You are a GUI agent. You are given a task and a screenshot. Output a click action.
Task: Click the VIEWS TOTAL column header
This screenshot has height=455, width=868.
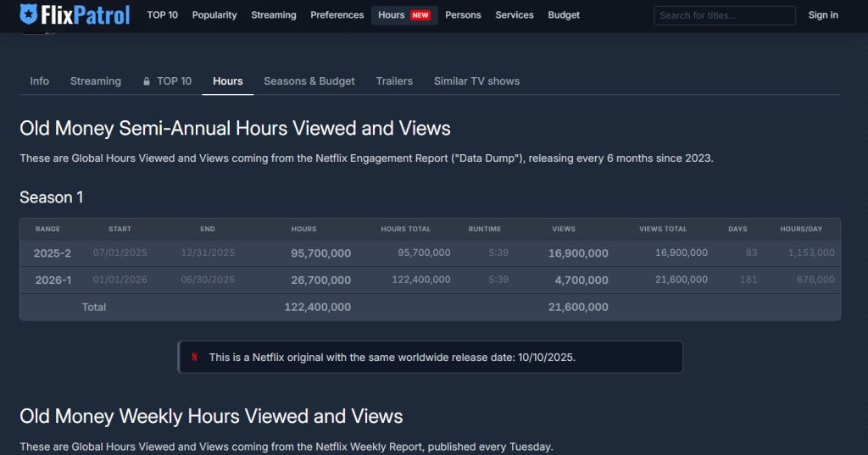coord(663,229)
